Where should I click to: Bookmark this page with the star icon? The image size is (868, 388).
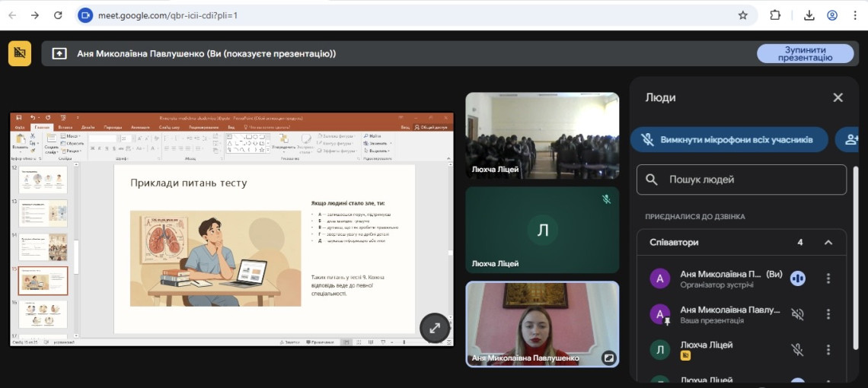(x=743, y=15)
